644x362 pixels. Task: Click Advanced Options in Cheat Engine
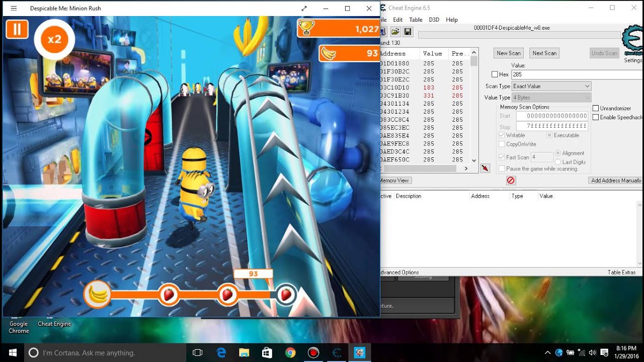click(399, 273)
